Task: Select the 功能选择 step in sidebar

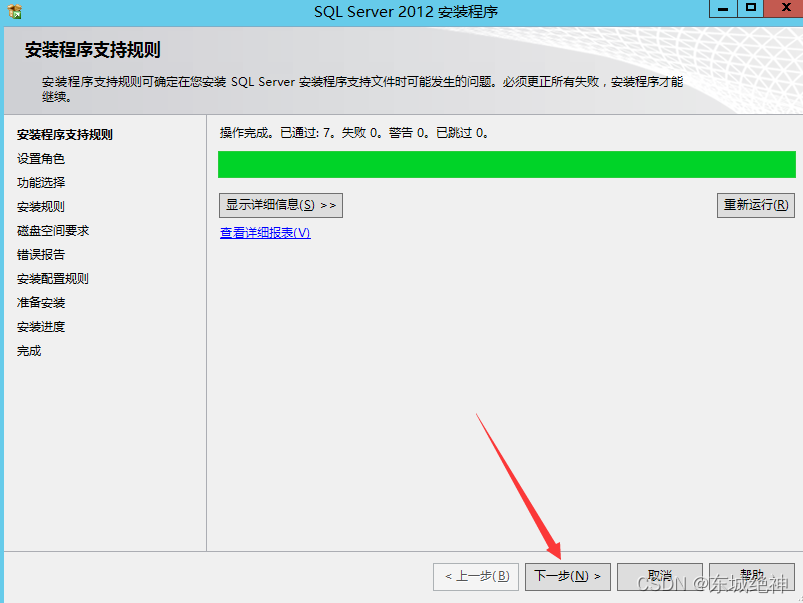Action: pyautogui.click(x=40, y=183)
